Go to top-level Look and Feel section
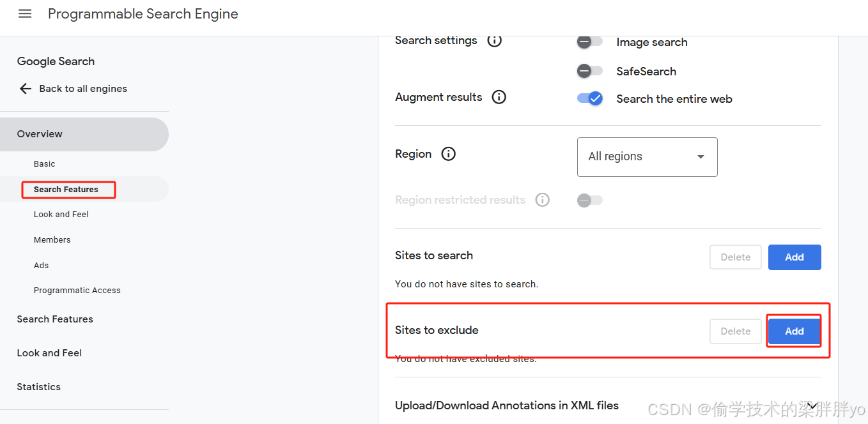The width and height of the screenshot is (868, 424). coord(49,353)
